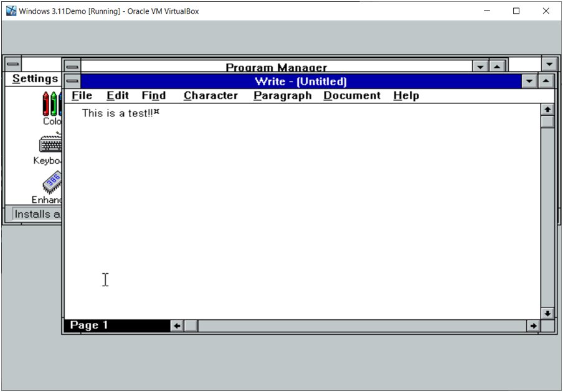Click the 'Installs a' status text in Control Panel
The width and height of the screenshot is (563, 392).
[37, 214]
